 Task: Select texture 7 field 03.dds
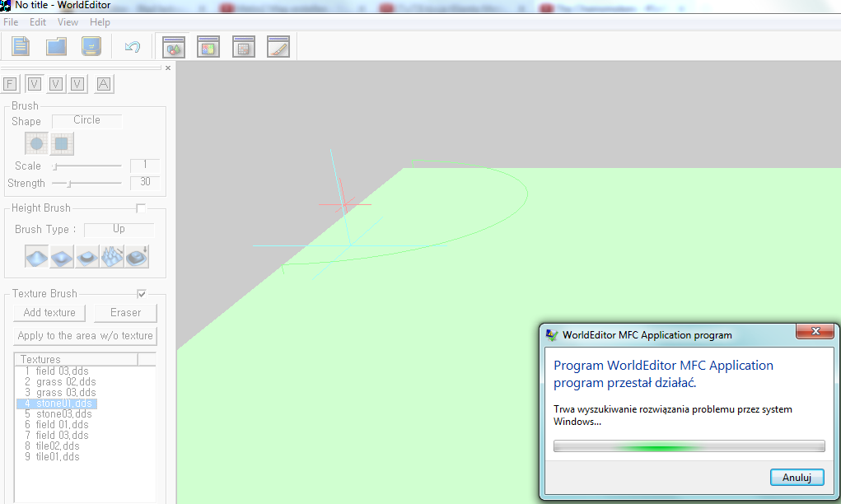click(57, 436)
